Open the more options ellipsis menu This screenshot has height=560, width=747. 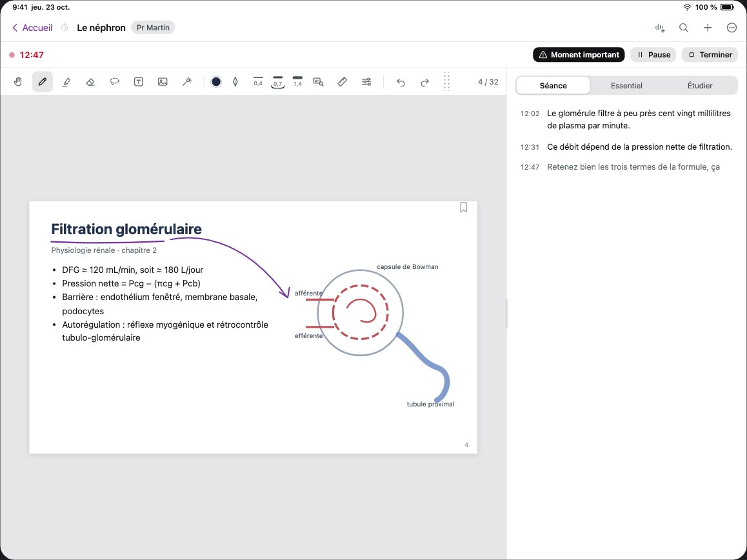pyautogui.click(x=732, y=28)
